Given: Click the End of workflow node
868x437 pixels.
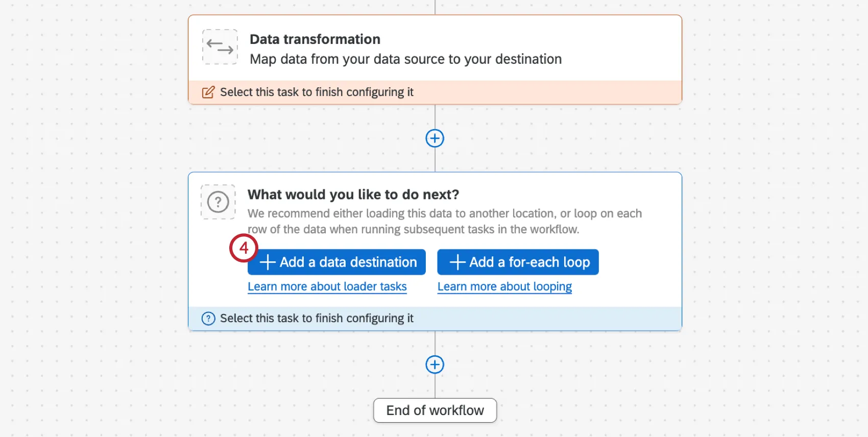Looking at the screenshot, I should click(x=435, y=410).
